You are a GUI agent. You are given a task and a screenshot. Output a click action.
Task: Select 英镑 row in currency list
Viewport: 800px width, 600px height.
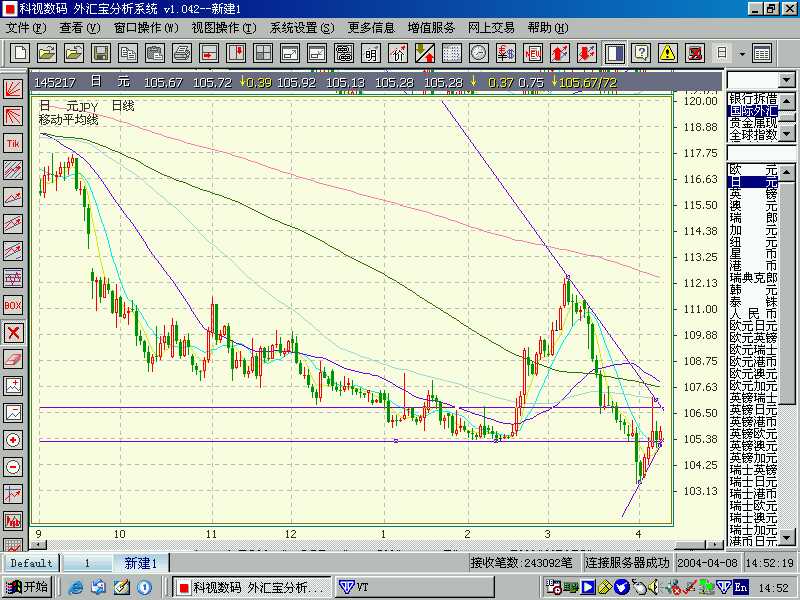[753, 193]
